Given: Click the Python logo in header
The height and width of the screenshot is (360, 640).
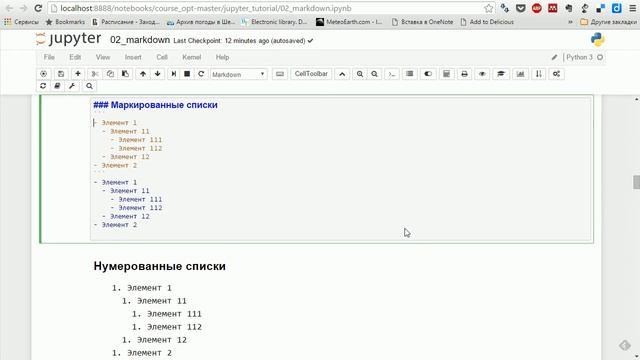Looking at the screenshot, I should pos(598,39).
